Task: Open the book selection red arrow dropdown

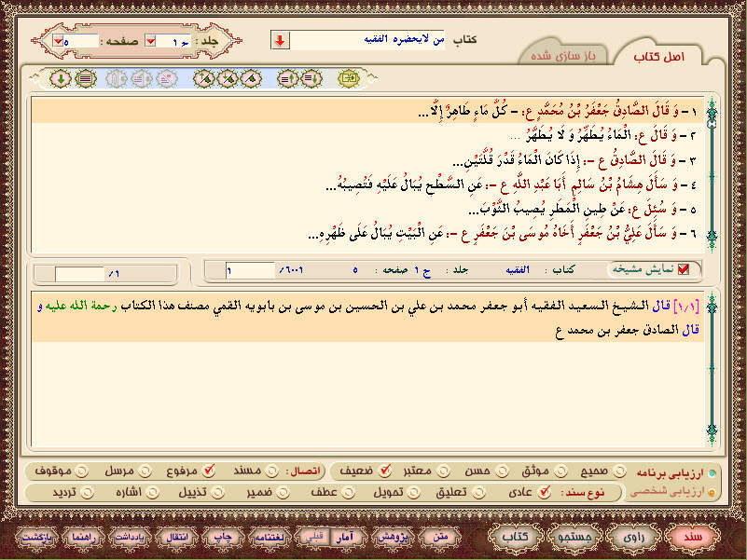Action: (281, 40)
